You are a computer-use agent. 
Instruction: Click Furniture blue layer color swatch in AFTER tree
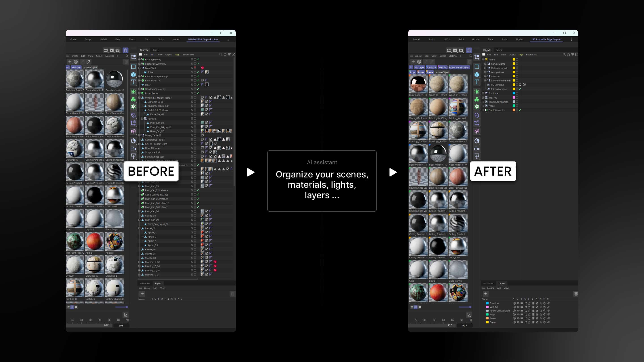tap(514, 93)
